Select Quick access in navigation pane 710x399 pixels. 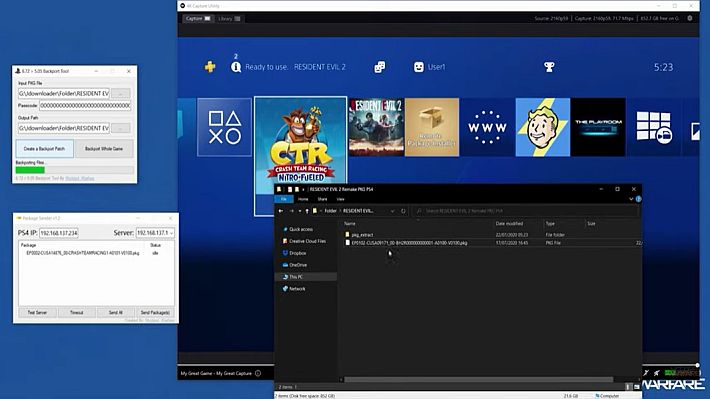[x=301, y=230]
